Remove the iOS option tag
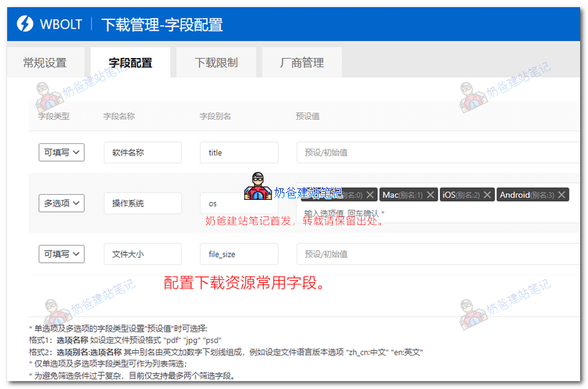Image resolution: width=588 pixels, height=389 pixels. tap(487, 195)
